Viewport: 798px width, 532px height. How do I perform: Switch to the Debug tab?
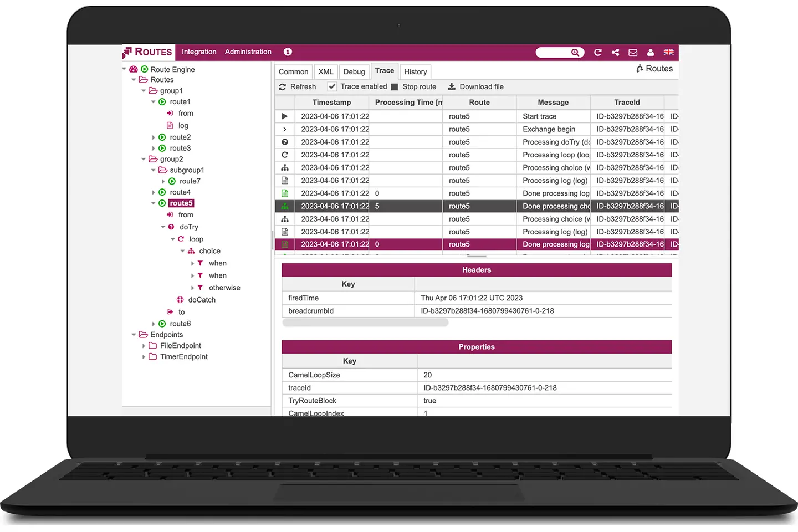click(354, 72)
